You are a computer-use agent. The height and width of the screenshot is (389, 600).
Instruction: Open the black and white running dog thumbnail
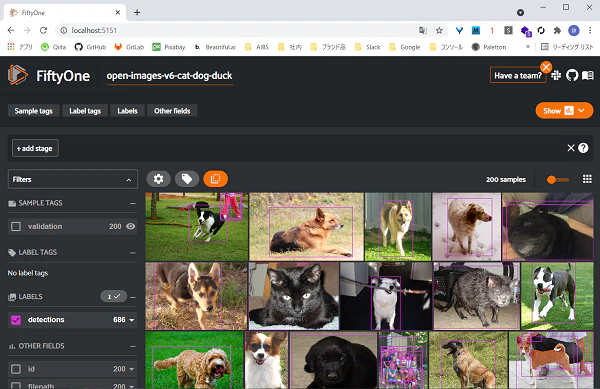coord(197,226)
